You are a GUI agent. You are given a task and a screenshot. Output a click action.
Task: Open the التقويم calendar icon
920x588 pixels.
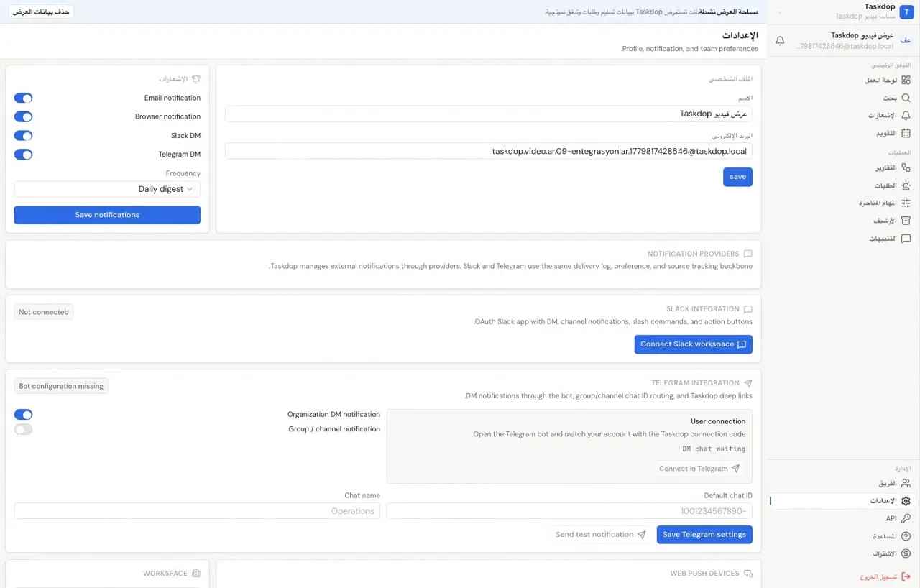click(906, 133)
